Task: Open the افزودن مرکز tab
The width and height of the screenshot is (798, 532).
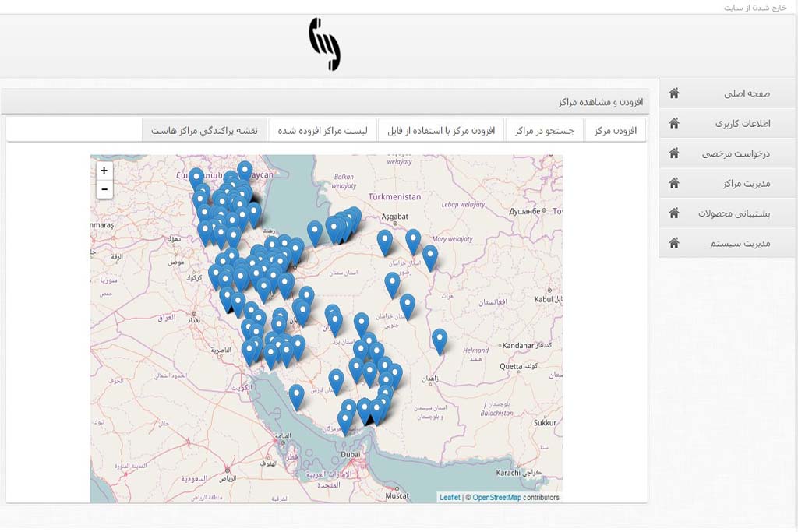Action: 616,130
